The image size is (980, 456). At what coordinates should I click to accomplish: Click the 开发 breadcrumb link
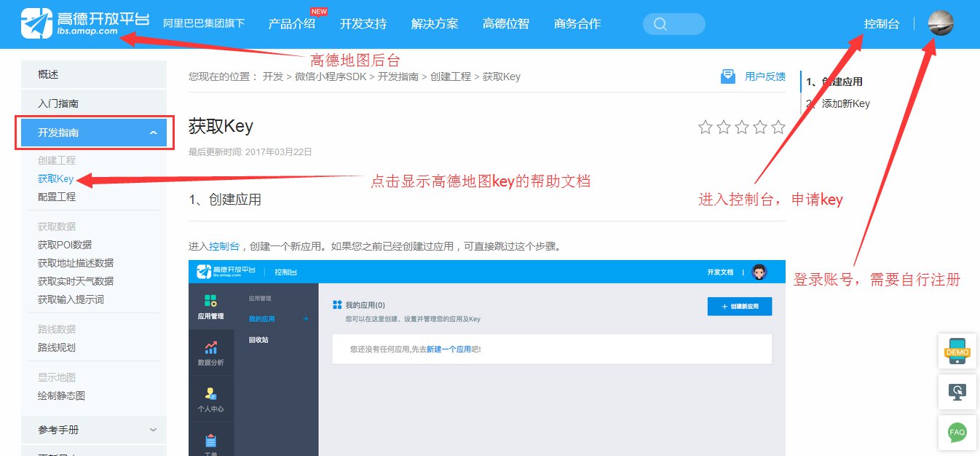[x=273, y=76]
